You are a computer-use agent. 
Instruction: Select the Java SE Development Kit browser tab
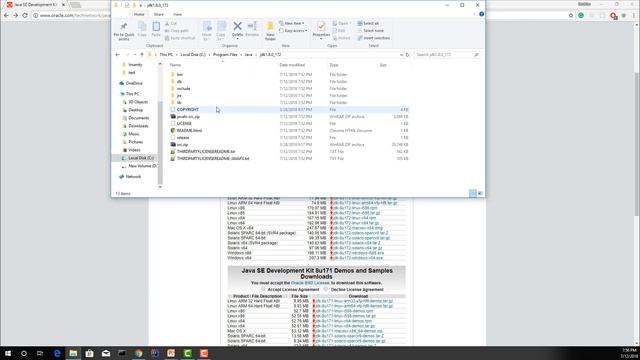(x=36, y=4)
